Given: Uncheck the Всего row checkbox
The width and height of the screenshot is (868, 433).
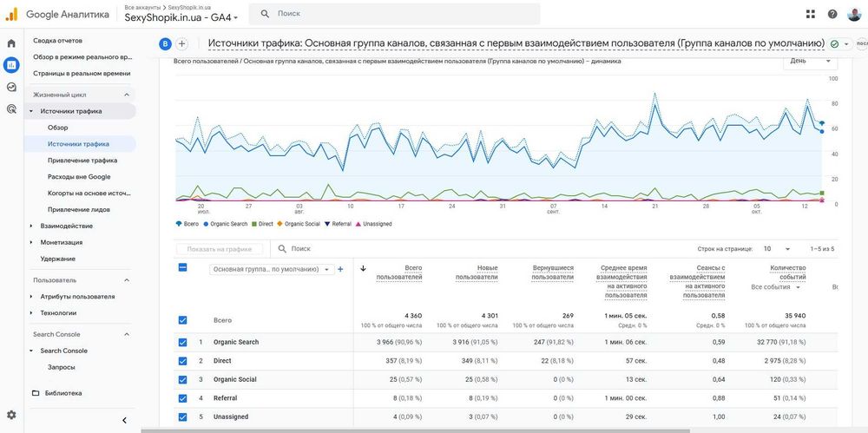Looking at the screenshot, I should pyautogui.click(x=182, y=320).
